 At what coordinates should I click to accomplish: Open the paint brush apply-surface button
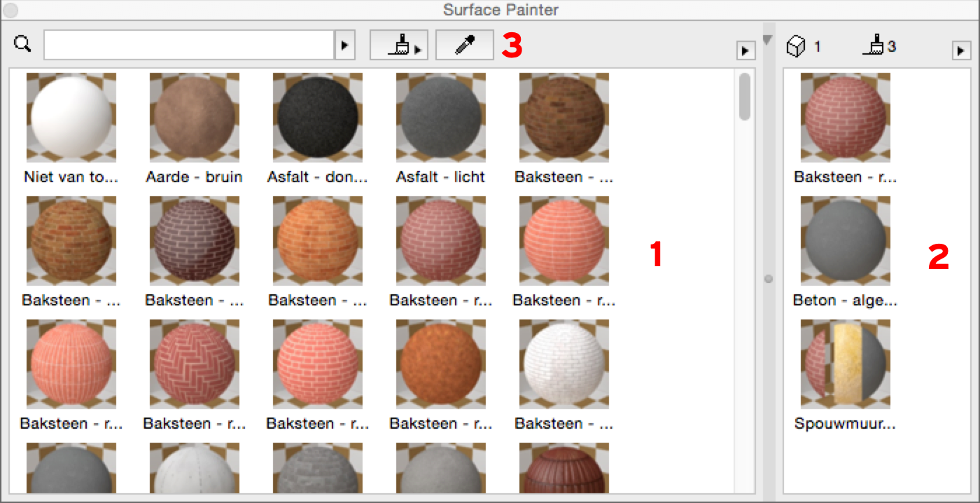[398, 46]
